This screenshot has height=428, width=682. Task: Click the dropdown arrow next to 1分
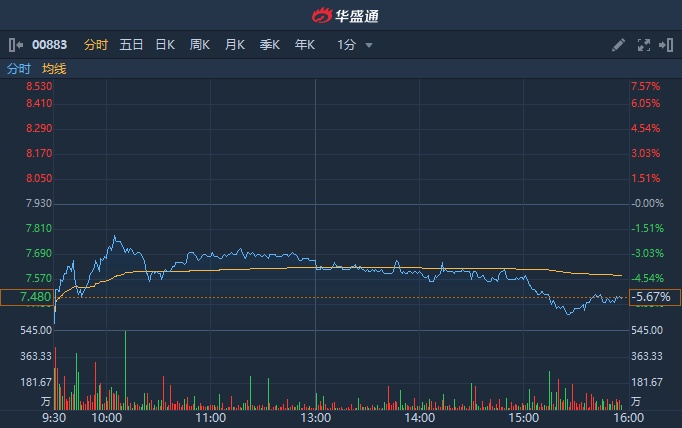[369, 45]
